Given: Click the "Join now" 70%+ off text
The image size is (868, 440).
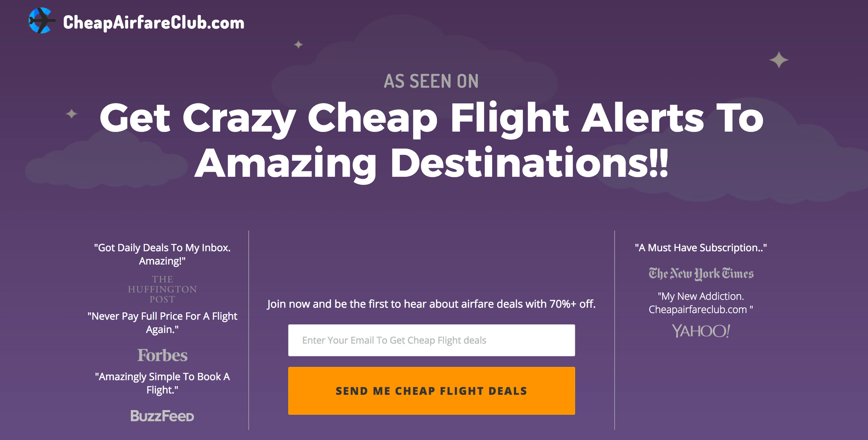Looking at the screenshot, I should (431, 304).
